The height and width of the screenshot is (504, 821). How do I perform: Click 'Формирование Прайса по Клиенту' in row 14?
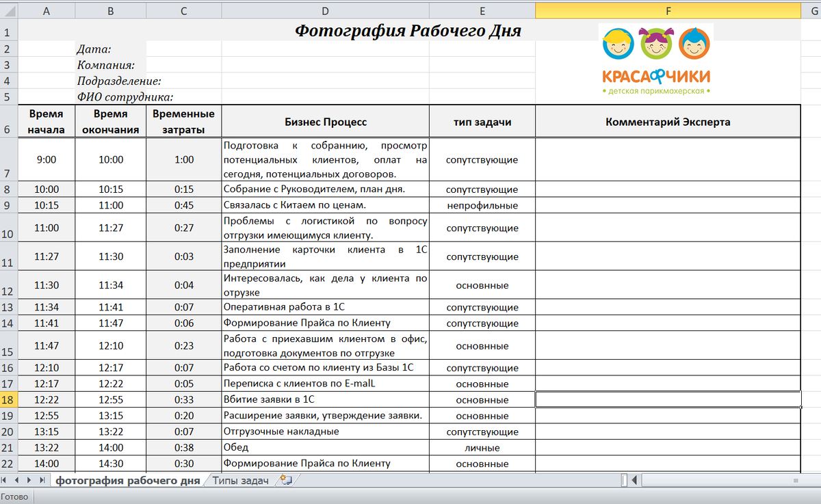(325, 323)
